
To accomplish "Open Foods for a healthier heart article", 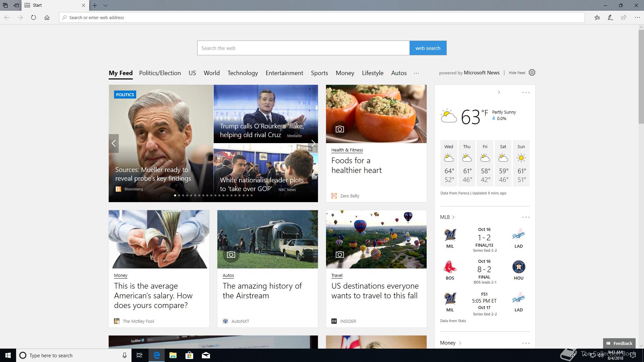I will point(356,165).
